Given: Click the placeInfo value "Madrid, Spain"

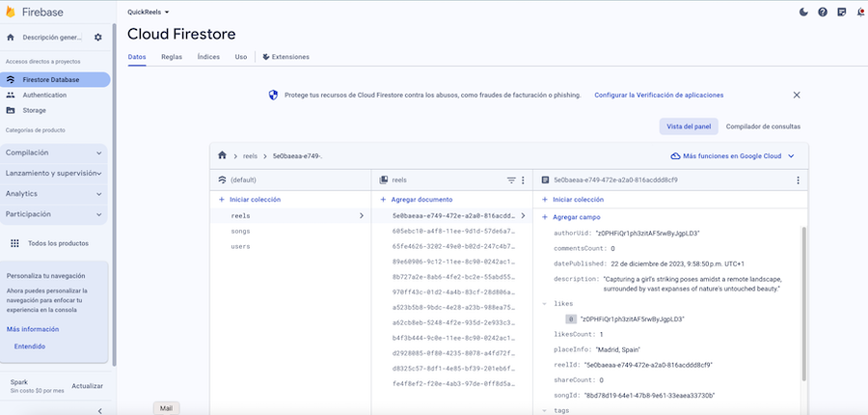Looking at the screenshot, I should coord(617,349).
